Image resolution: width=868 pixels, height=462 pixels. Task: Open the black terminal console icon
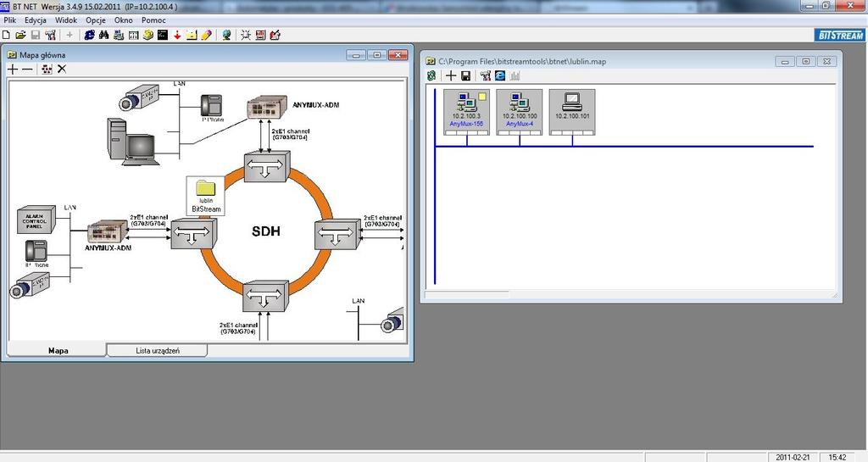point(162,35)
